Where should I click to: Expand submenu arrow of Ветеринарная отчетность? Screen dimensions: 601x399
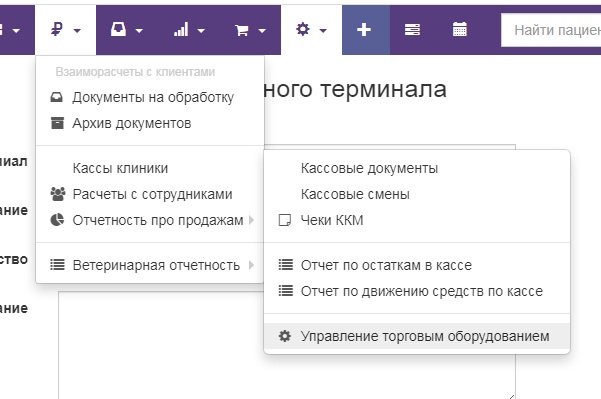point(251,265)
